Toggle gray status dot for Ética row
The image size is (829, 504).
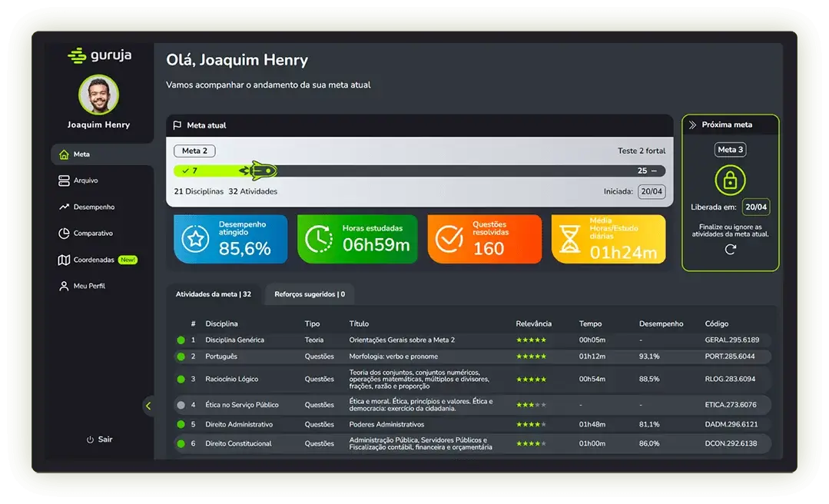pos(181,405)
